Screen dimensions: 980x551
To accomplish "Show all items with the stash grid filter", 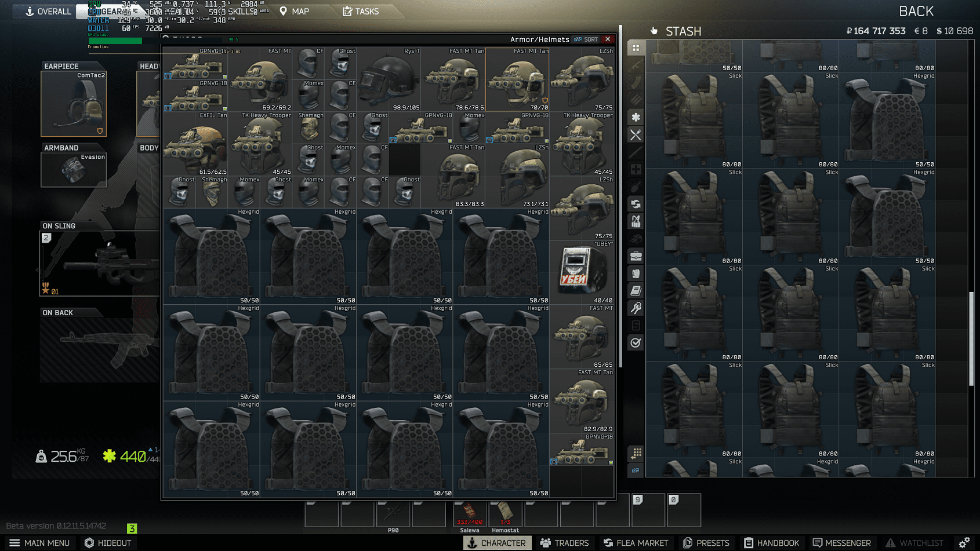I will click(x=636, y=48).
